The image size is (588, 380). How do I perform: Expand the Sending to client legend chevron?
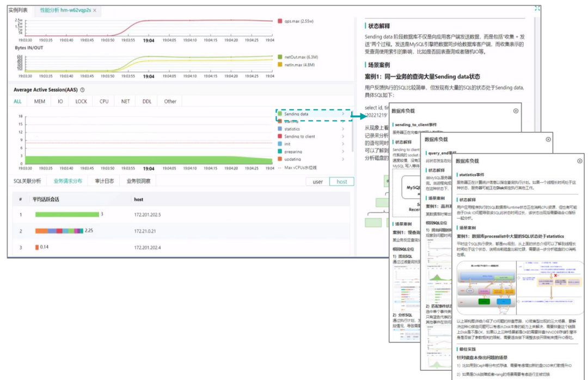343,137
